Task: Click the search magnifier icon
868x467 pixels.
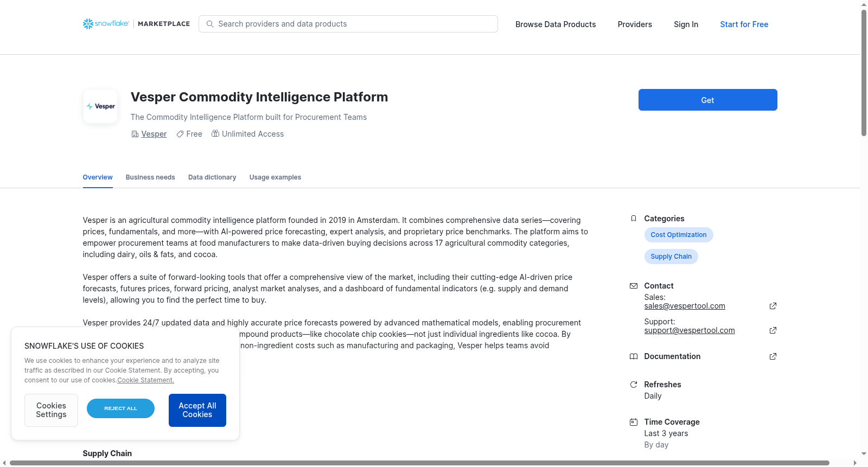Action: click(210, 24)
